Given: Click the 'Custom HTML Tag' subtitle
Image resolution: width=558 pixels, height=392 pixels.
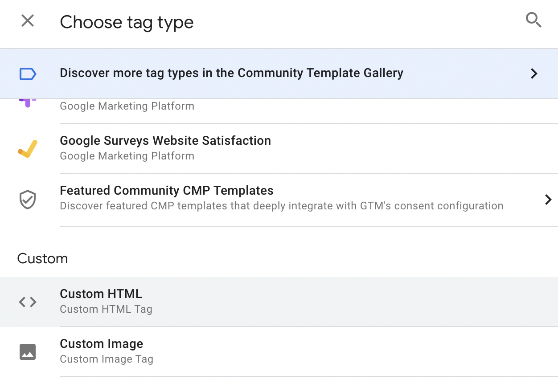Looking at the screenshot, I should coord(106,309).
